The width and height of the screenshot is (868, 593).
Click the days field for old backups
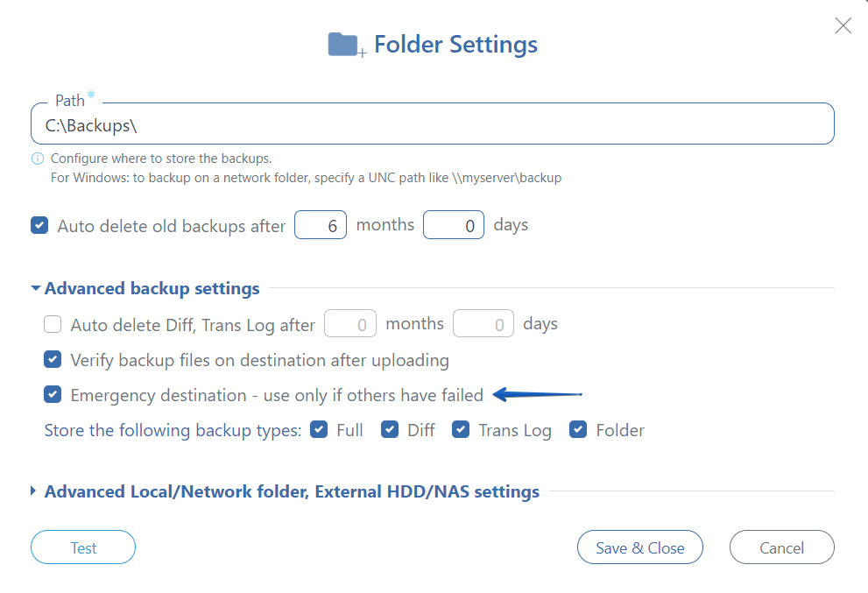[454, 225]
